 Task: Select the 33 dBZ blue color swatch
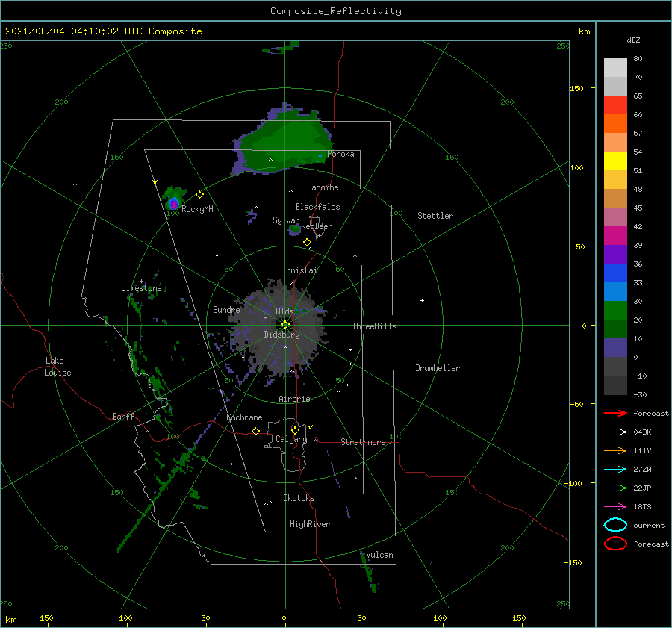coord(615,273)
